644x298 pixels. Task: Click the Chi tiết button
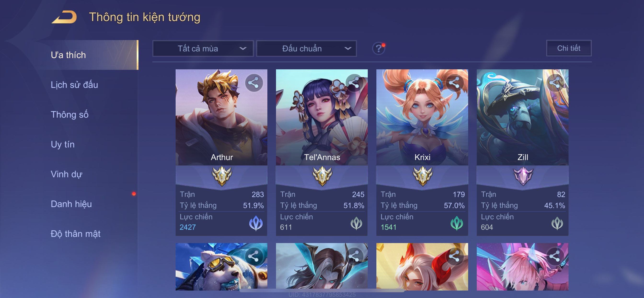569,48
